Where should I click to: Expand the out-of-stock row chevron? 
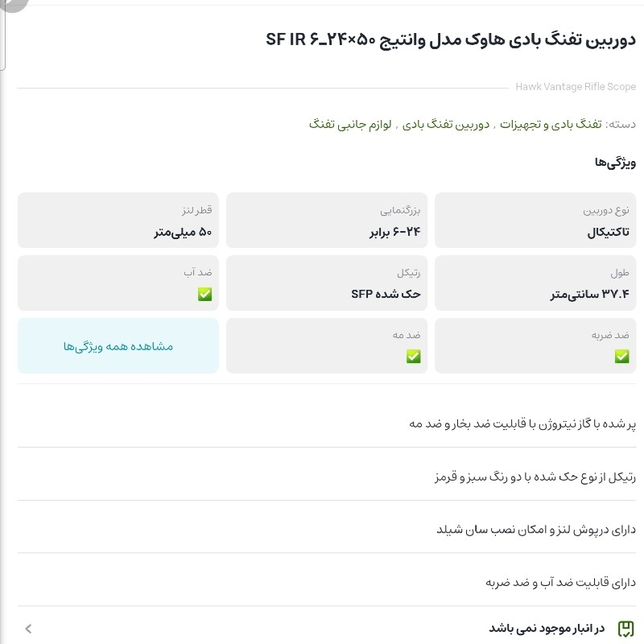pos(29,628)
